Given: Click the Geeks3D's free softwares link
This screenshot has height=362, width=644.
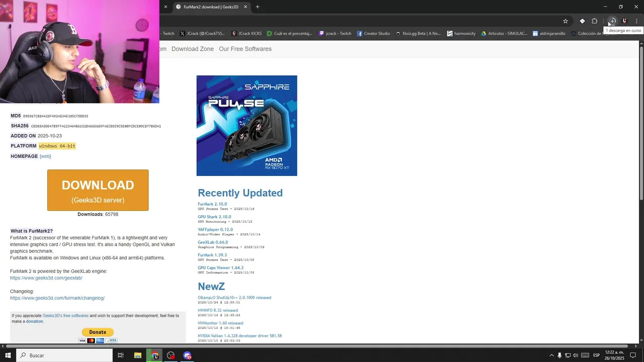Looking at the screenshot, I should tap(65, 316).
